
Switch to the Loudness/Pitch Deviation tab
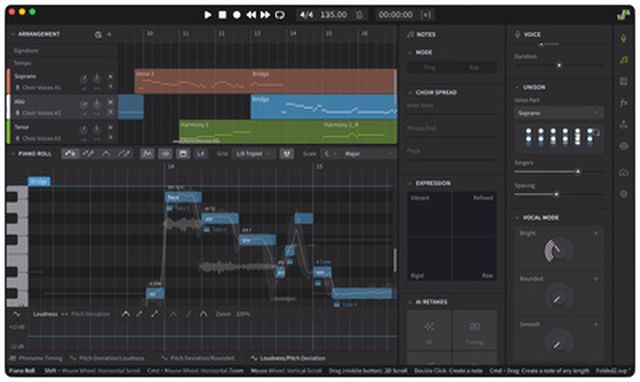(289, 358)
